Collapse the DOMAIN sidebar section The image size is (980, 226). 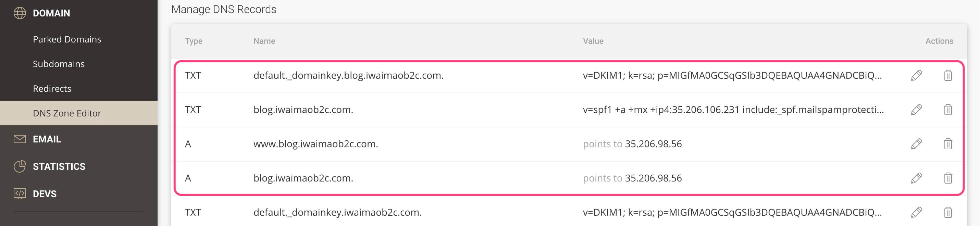click(x=51, y=13)
